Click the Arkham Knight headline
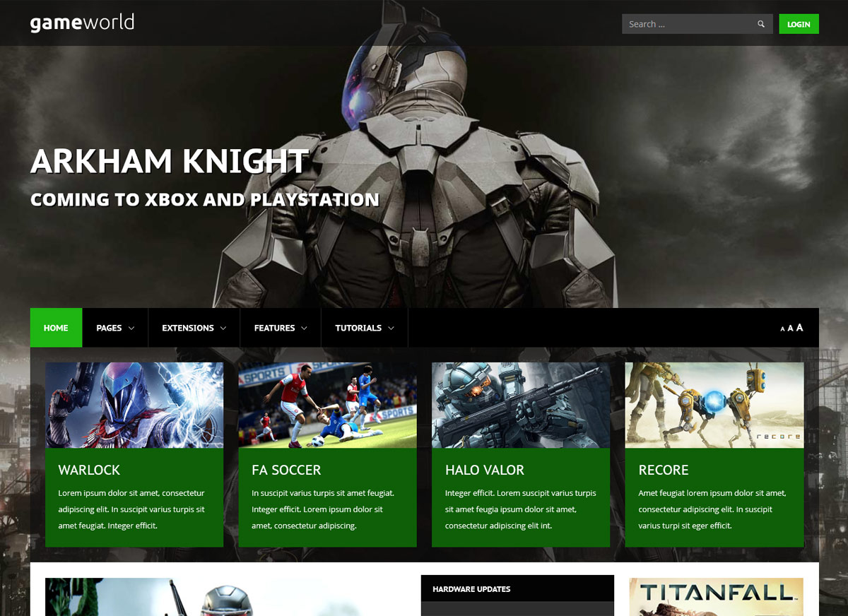The image size is (848, 616). (x=170, y=161)
